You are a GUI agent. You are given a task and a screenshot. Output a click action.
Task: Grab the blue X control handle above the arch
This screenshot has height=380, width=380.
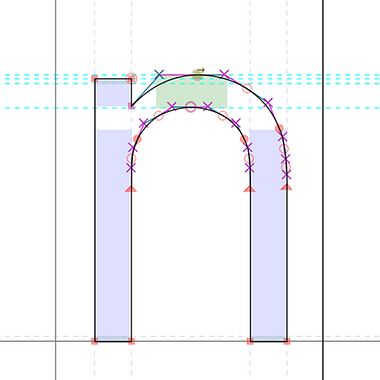pos(159,74)
